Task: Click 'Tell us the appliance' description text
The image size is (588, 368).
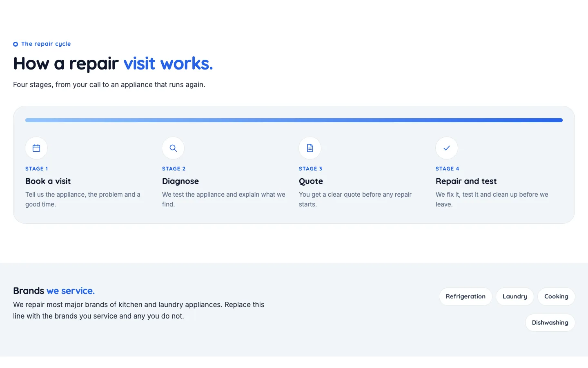Action: pos(83,200)
